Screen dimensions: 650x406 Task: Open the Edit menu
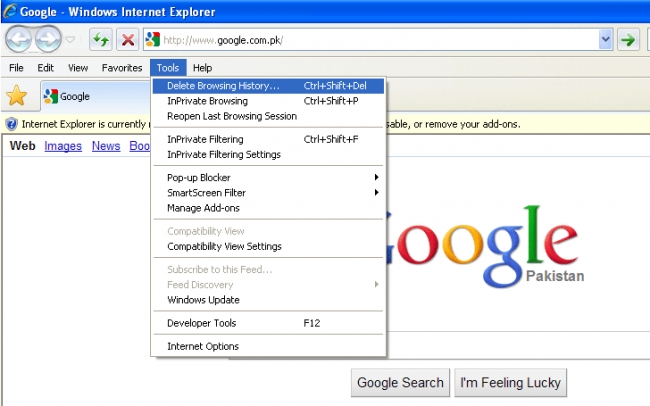click(46, 68)
